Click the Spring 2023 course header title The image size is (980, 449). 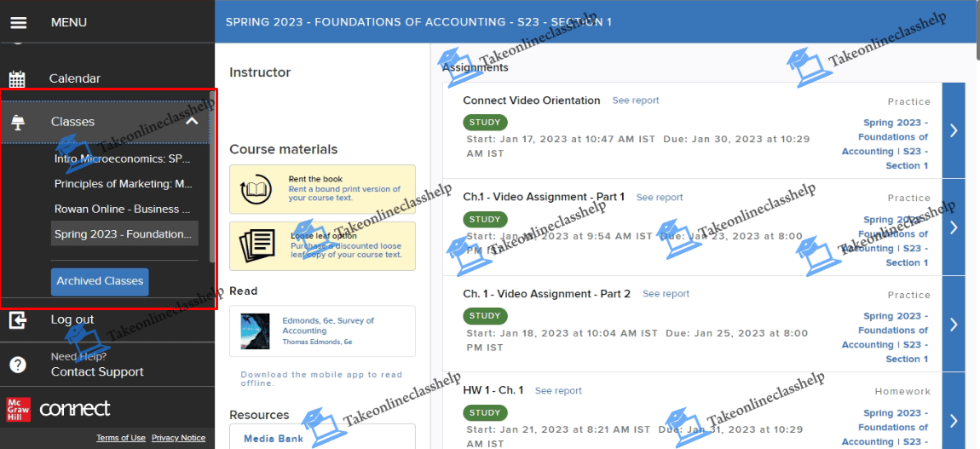[x=418, y=22]
